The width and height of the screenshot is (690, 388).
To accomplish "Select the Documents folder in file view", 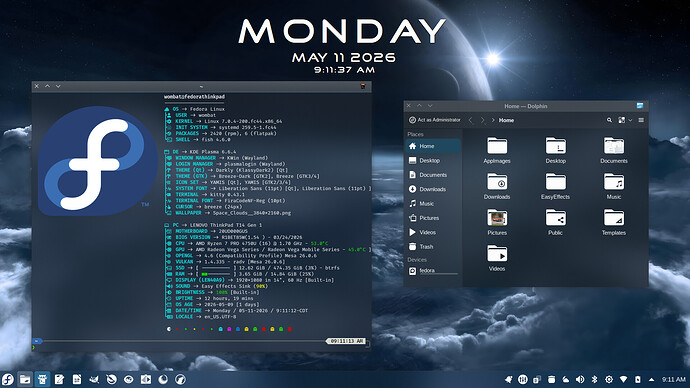I will coord(614,150).
